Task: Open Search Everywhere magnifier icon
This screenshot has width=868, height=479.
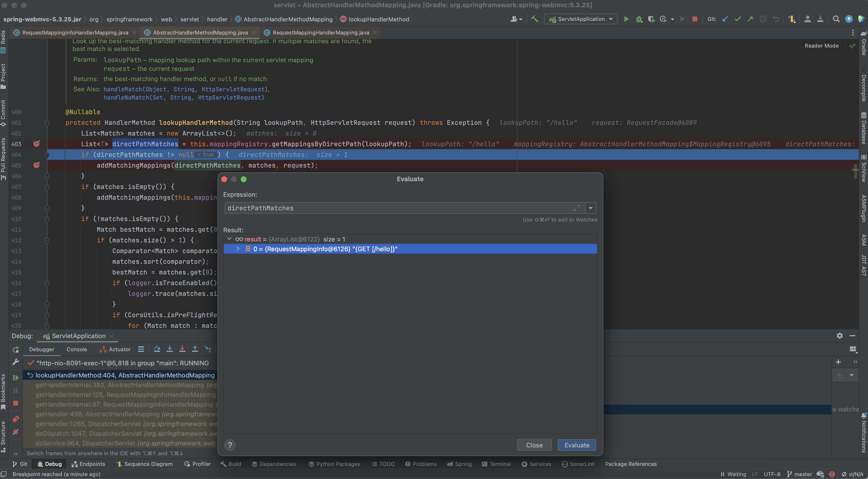Action: tap(836, 19)
